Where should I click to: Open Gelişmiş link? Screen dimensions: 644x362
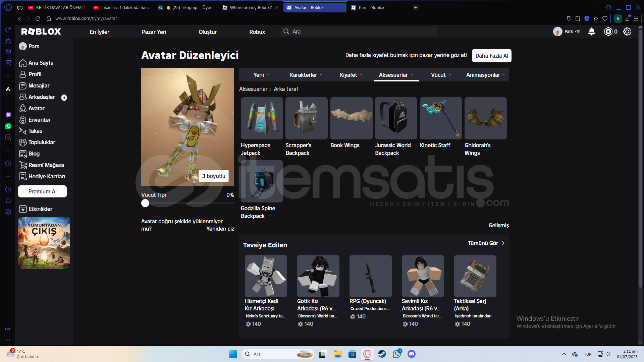(498, 225)
